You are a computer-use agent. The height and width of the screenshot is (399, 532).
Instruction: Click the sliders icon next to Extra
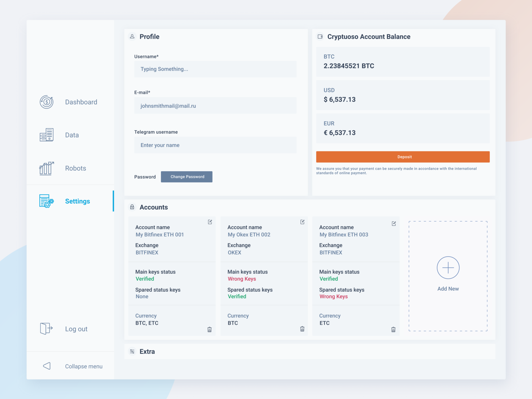click(x=132, y=351)
